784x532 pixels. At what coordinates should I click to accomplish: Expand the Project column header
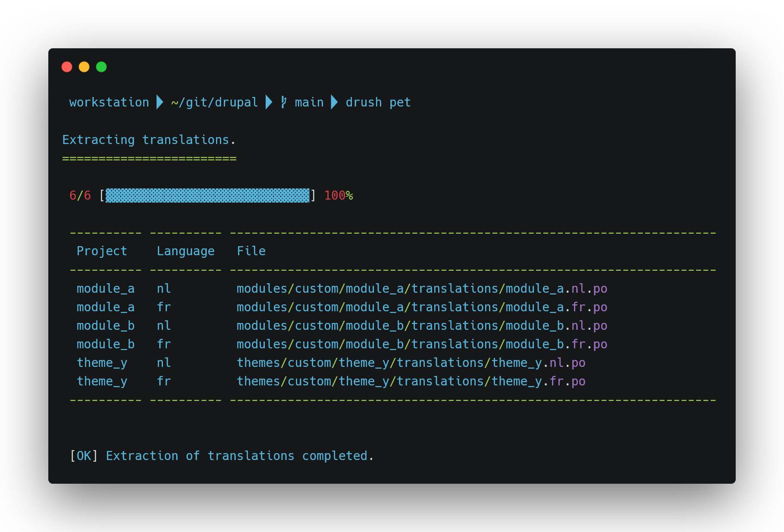(102, 250)
